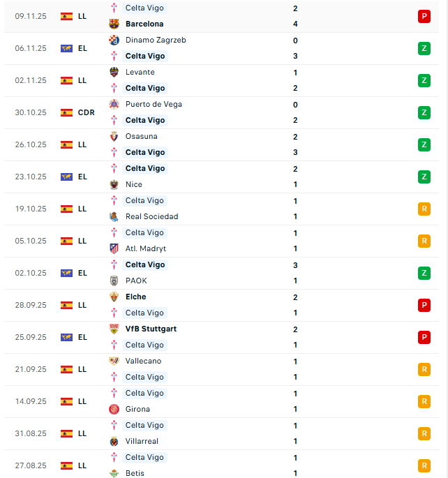This screenshot has width=448, height=478.
Task: Click the Betis club crest
Action: [x=114, y=473]
